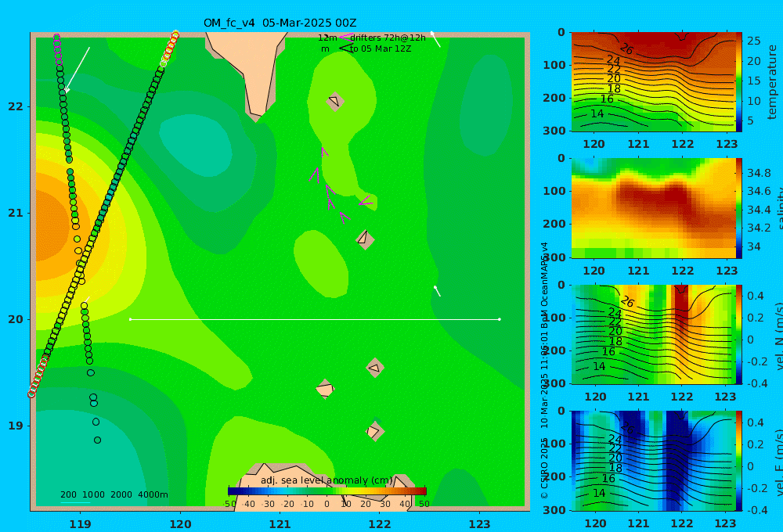Click the depth label 100 of the salinity panel
783x532 pixels.
click(554, 191)
